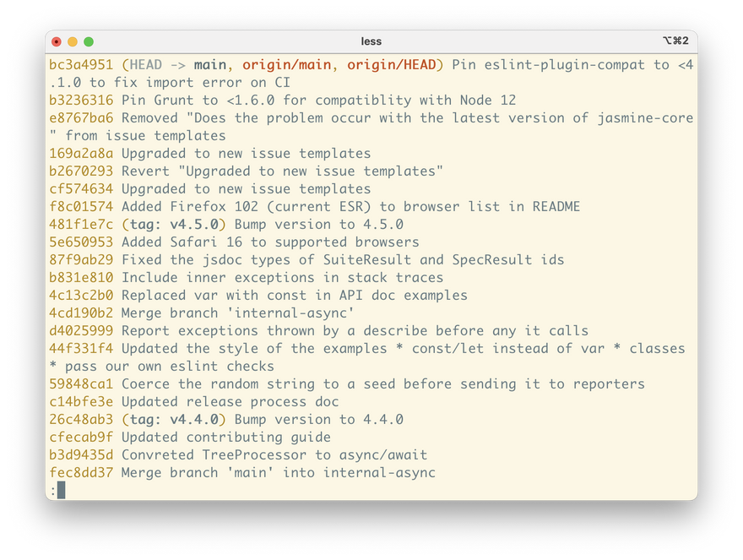Click the less prompt cursor block
Screen dimensions: 743x560
[61, 490]
